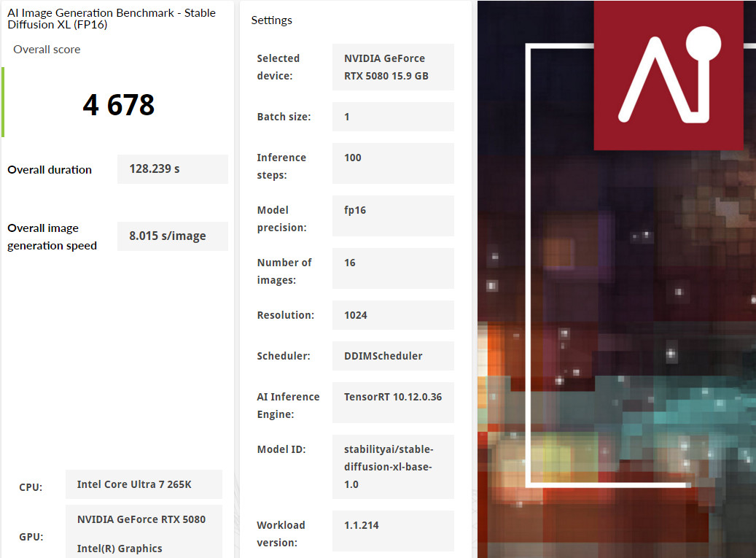Select the Intel(R) Graphics entry

120,549
